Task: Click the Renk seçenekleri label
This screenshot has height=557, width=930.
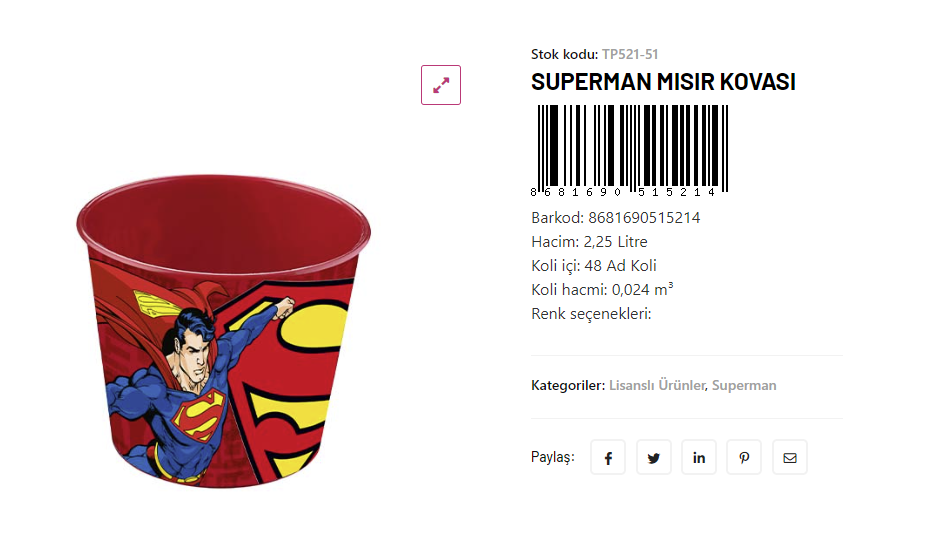Action: (591, 313)
